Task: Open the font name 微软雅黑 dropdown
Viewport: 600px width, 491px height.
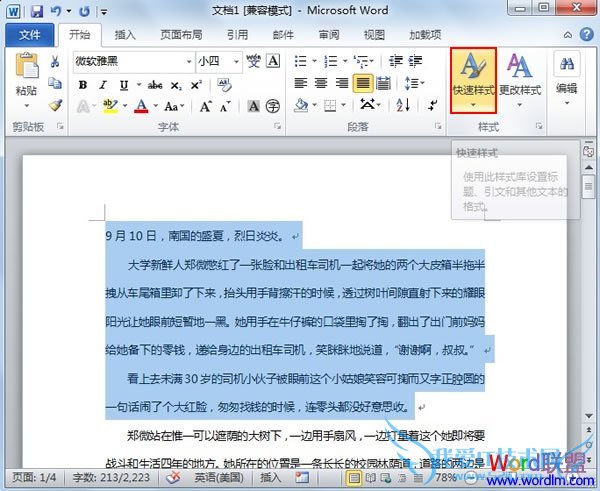Action: [189, 61]
